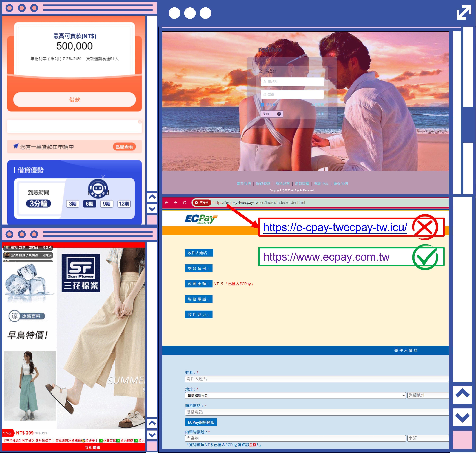
Task: Select the 6期 installment option
Action: [x=89, y=204]
